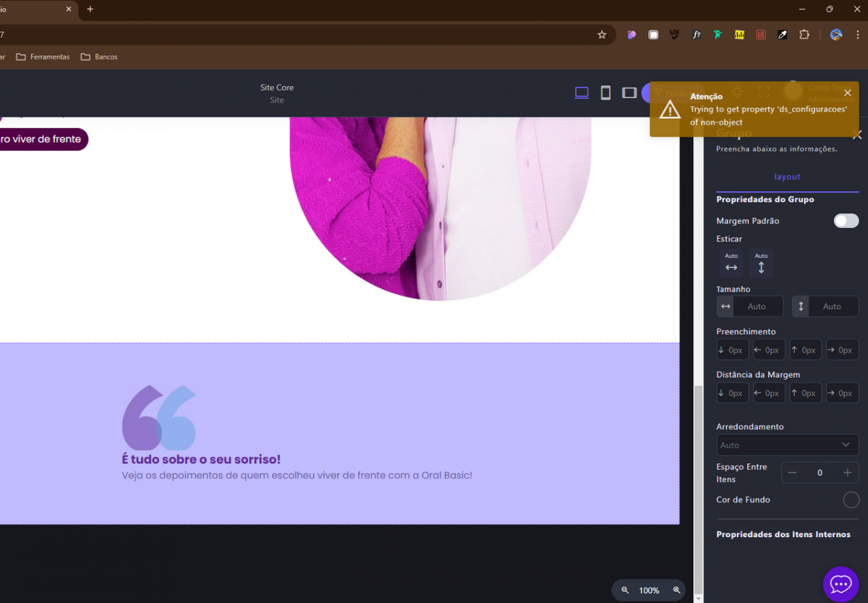Open the Ferramentas bookmarks folder
This screenshot has width=868, height=603.
click(43, 56)
